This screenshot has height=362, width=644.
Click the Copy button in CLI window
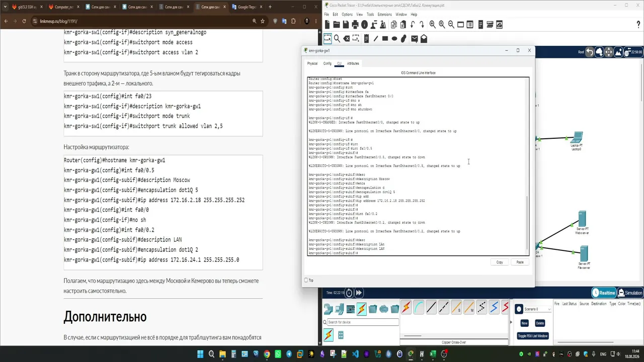(x=500, y=262)
